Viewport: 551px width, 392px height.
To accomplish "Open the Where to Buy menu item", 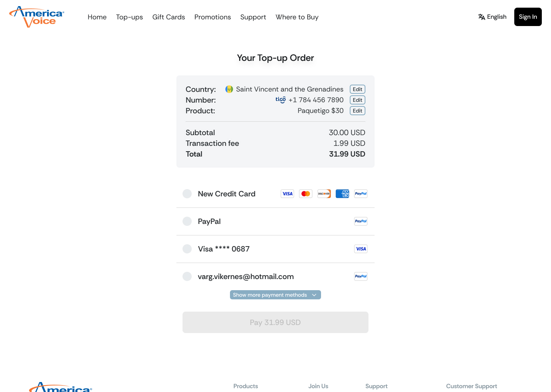I will click(x=297, y=17).
